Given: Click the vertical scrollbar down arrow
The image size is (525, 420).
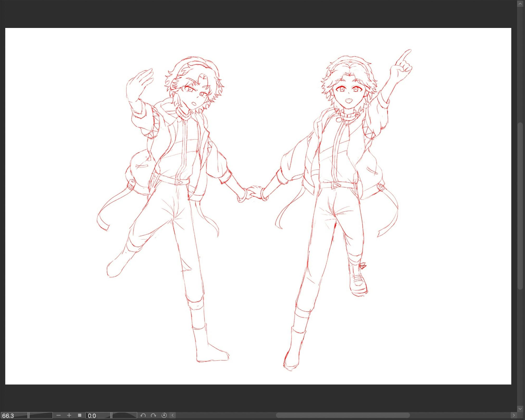Looking at the screenshot, I should [520, 408].
